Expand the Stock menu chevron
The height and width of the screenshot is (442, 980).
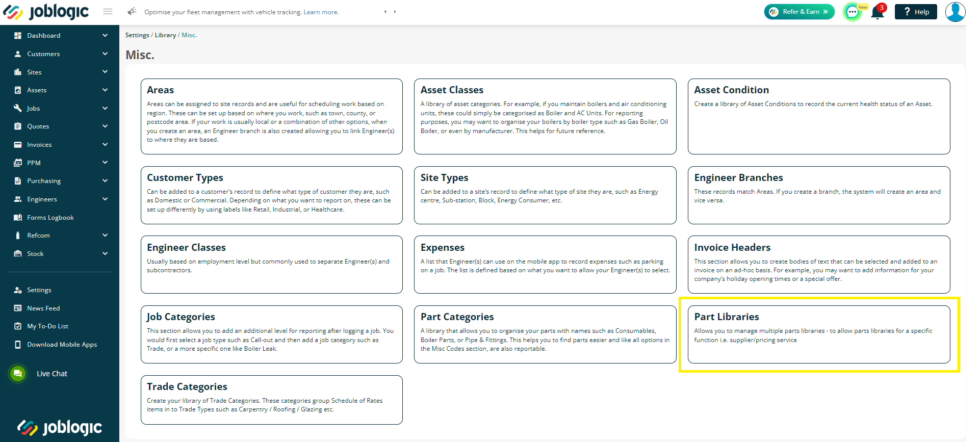[105, 254]
